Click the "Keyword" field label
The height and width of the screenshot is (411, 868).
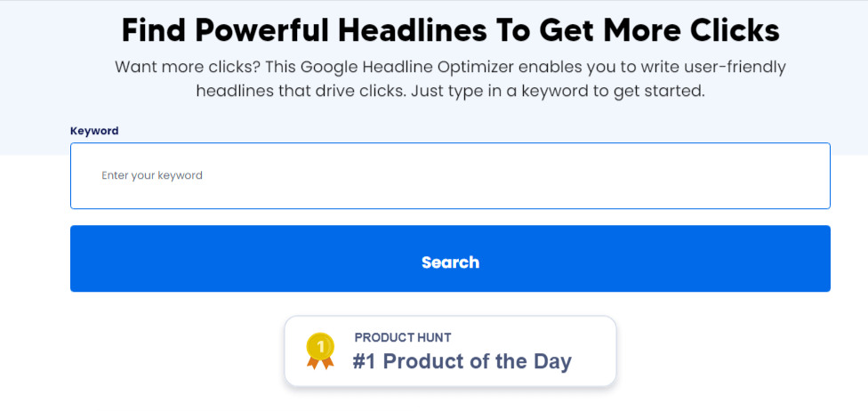pyautogui.click(x=94, y=131)
